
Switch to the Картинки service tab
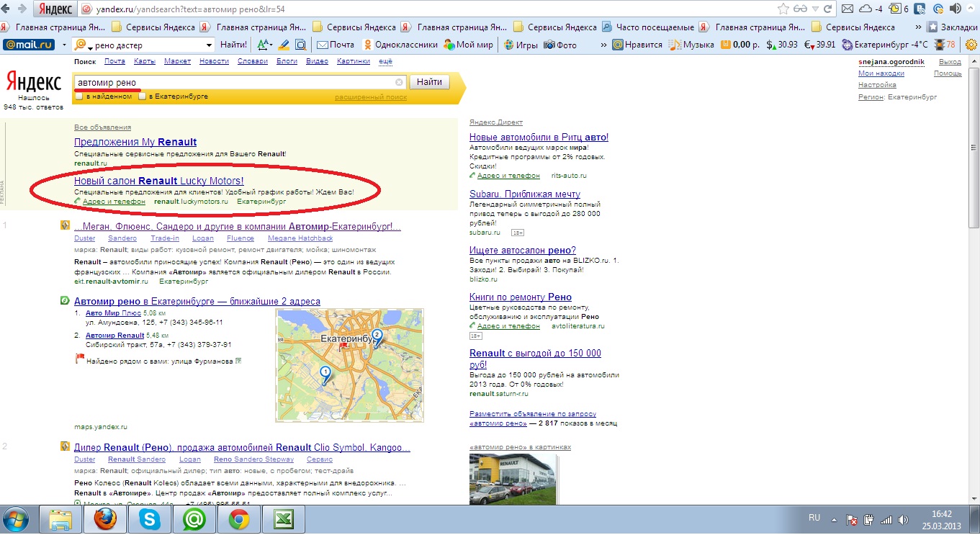click(353, 61)
